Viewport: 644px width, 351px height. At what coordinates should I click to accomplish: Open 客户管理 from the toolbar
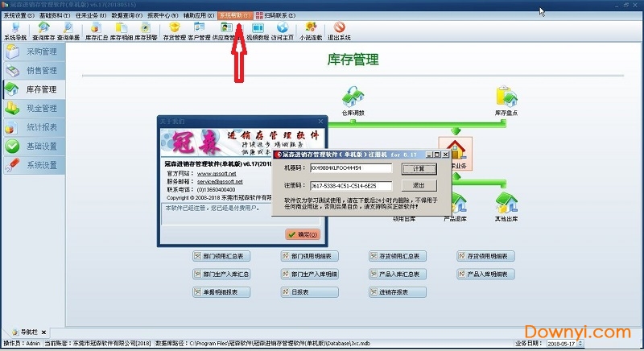(199, 31)
